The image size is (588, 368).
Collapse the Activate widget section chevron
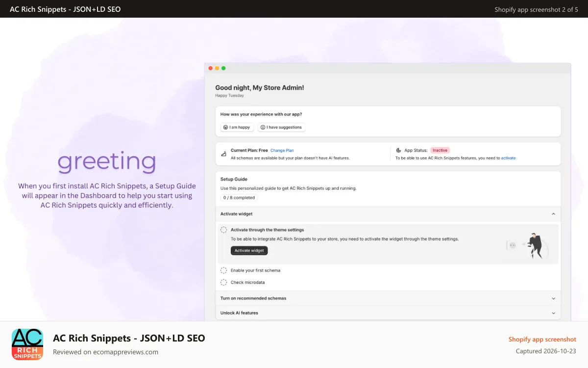[553, 214]
